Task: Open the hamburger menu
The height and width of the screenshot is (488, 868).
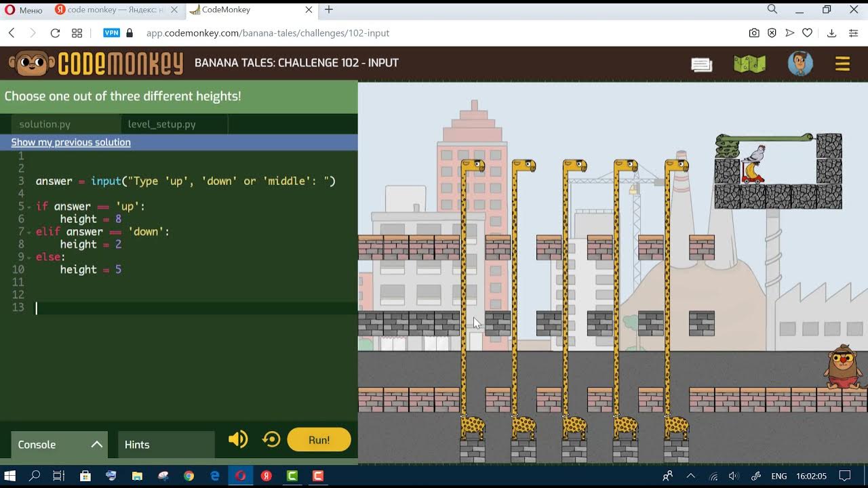Action: pos(842,64)
